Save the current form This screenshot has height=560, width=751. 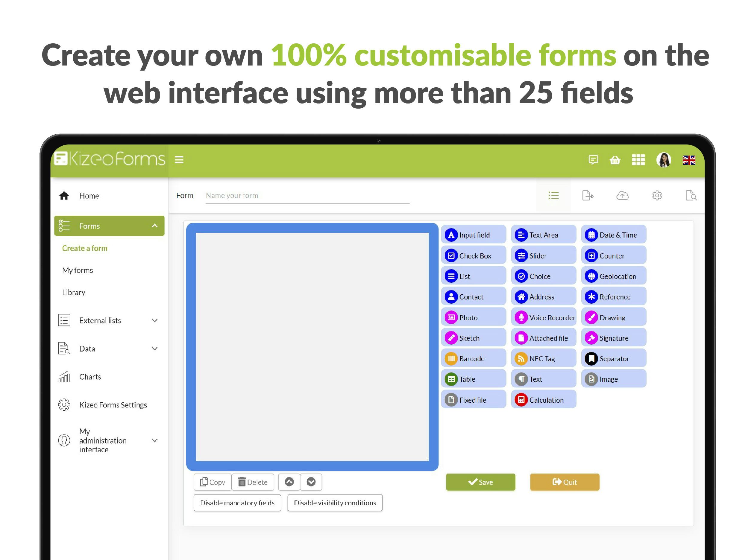(480, 482)
